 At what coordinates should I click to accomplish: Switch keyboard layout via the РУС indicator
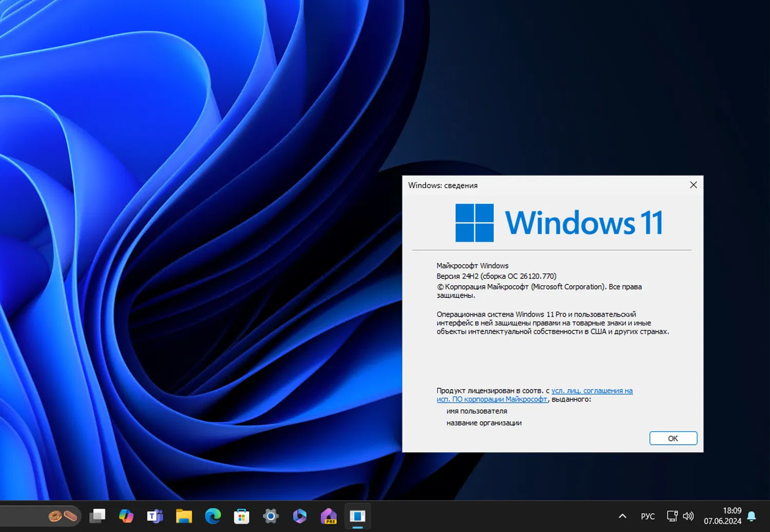[647, 516]
